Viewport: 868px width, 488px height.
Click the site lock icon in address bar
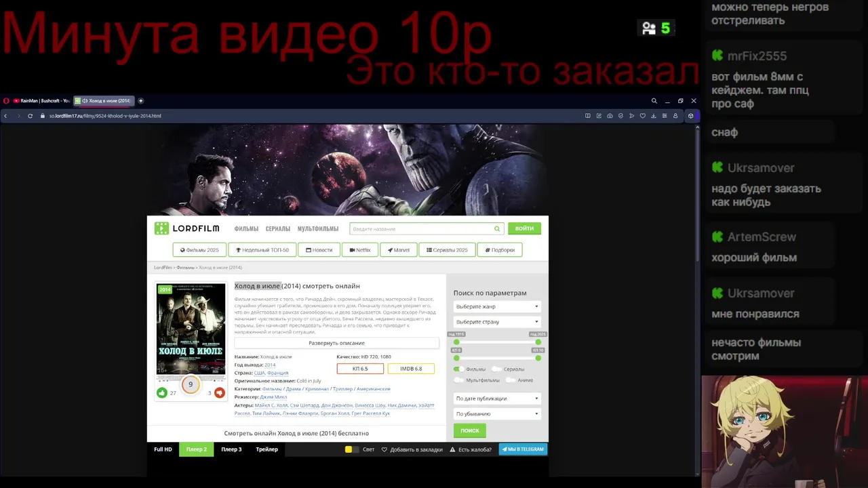point(43,116)
